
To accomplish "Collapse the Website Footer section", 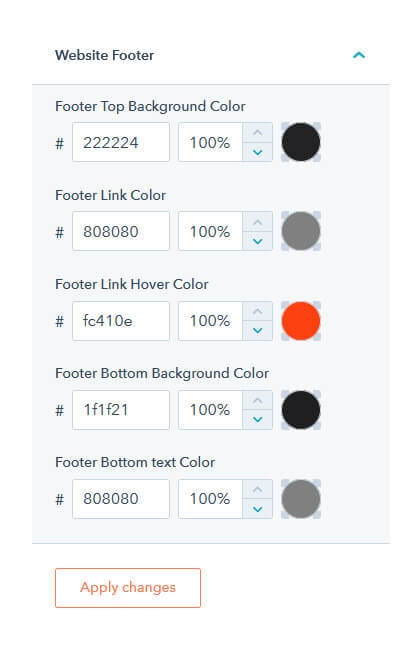I will click(359, 55).
